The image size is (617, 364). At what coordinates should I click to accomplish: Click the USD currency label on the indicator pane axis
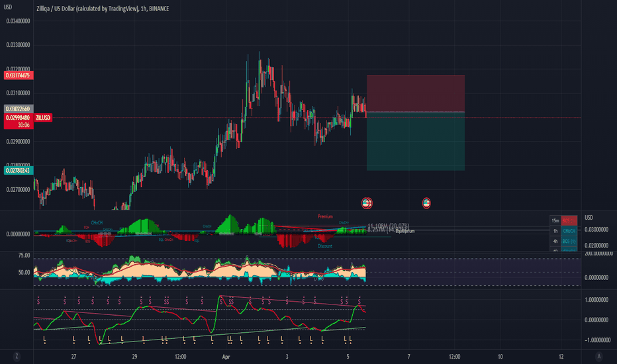[589, 218]
